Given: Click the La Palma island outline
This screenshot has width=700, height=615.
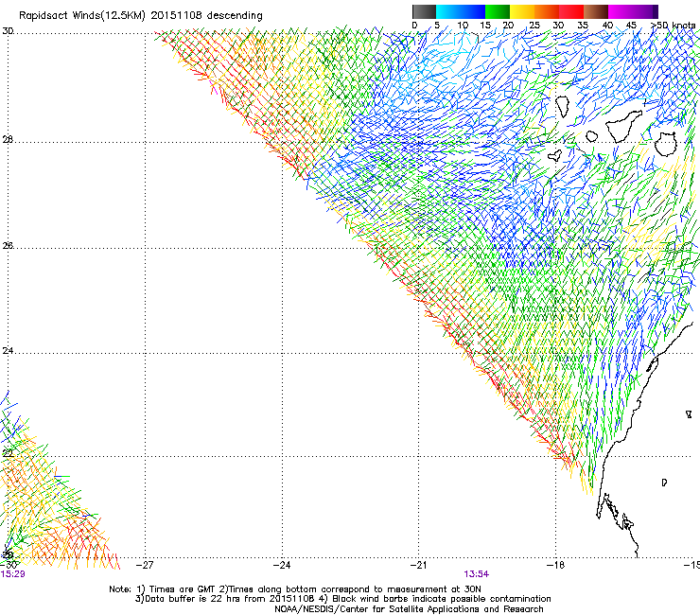Looking at the screenshot, I should point(562,107).
